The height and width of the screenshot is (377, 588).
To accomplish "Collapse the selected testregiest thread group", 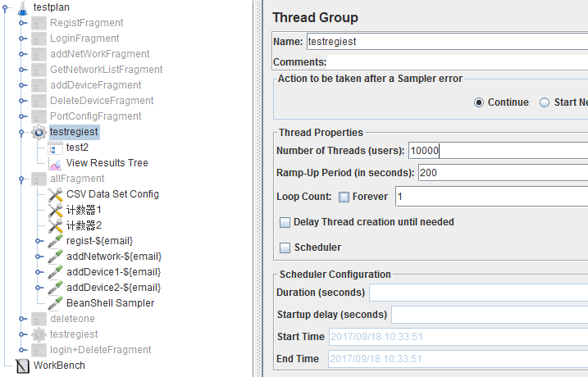I will [x=22, y=132].
